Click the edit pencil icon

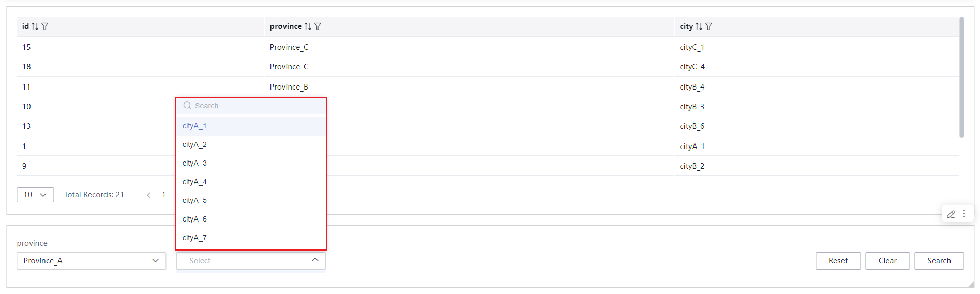[x=951, y=214]
